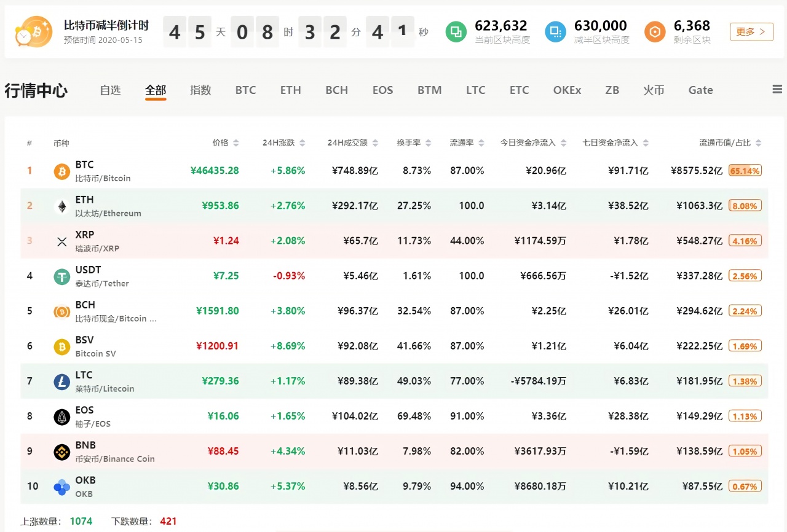
Task: Click ETH 24H volume ¥292.17亿
Action: click(355, 205)
